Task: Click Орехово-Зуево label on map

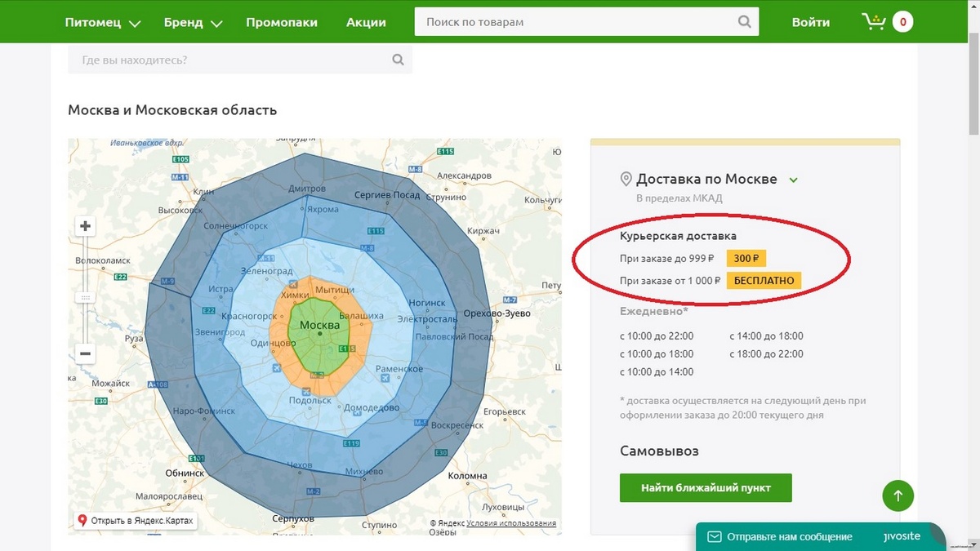Action: tap(497, 313)
